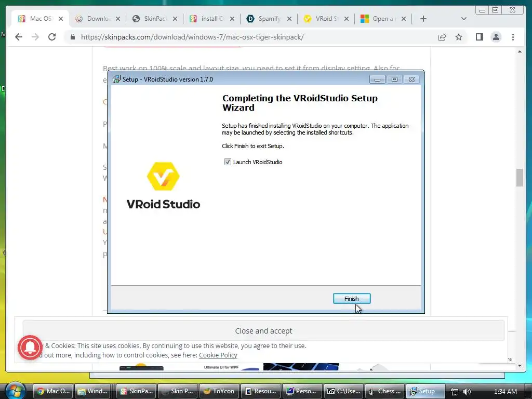Open the Chrome 'Mac O...' taskbar button
Image resolution: width=532 pixels, height=399 pixels.
[x=54, y=391]
